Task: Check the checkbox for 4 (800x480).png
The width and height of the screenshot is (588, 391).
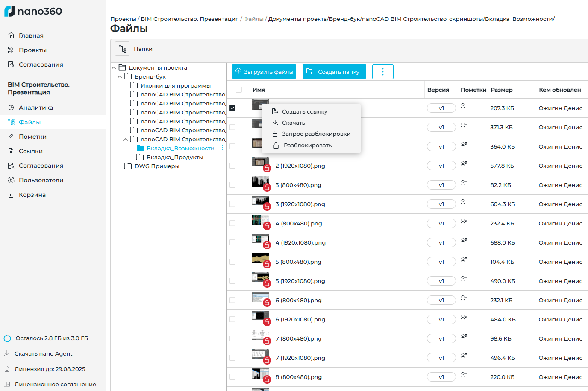Action: tap(232, 223)
